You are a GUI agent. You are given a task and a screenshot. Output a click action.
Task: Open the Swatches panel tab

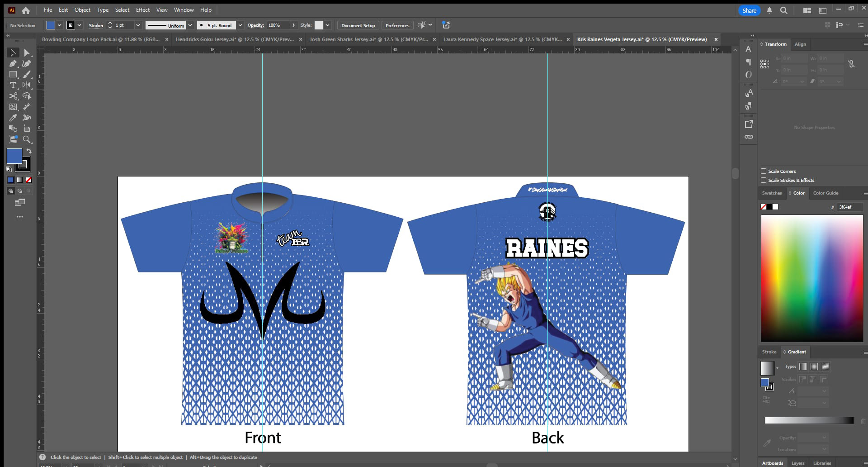pos(772,193)
